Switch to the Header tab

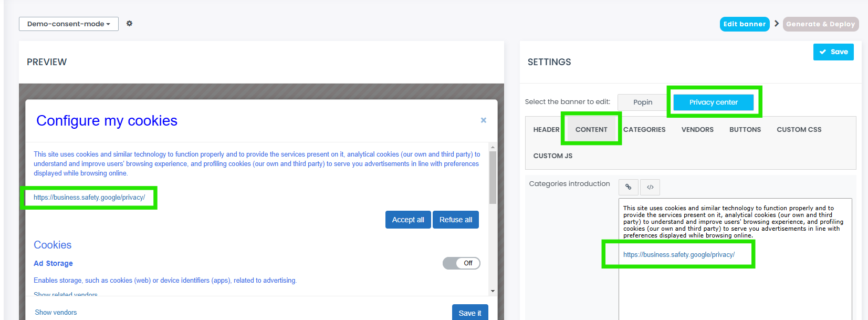pyautogui.click(x=546, y=130)
